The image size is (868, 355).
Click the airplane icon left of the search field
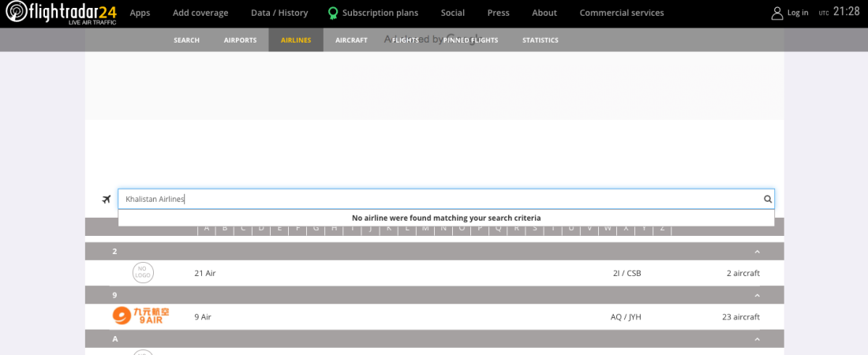point(107,200)
